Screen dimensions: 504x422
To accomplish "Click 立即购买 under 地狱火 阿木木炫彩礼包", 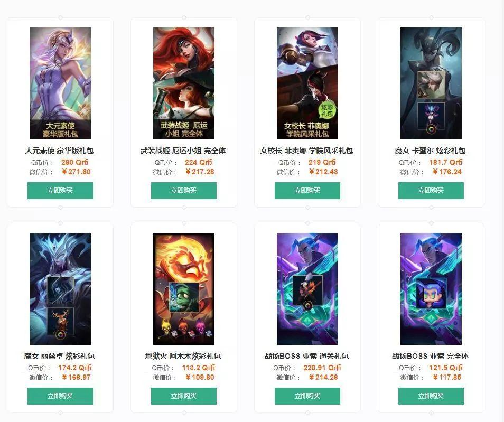I will tap(184, 396).
